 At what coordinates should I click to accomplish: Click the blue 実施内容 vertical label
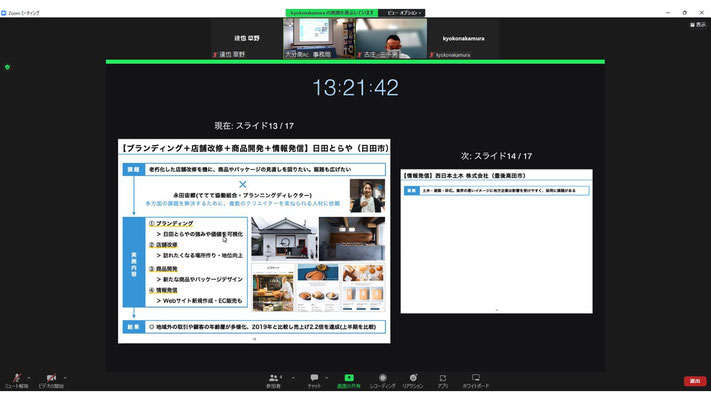(x=134, y=262)
